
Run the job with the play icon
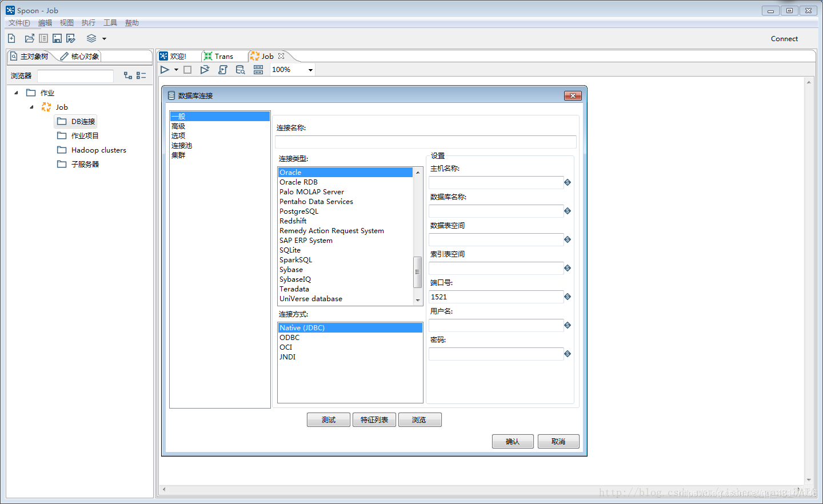[x=165, y=70]
